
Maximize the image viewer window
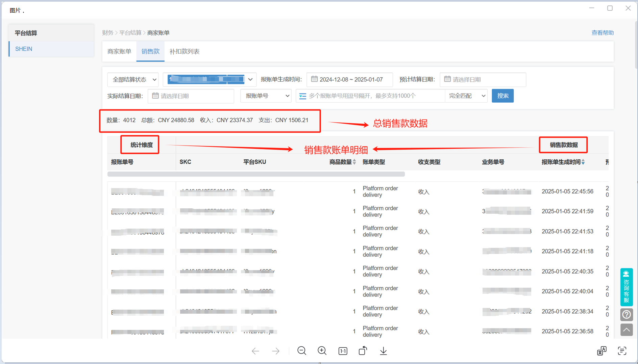[610, 8]
